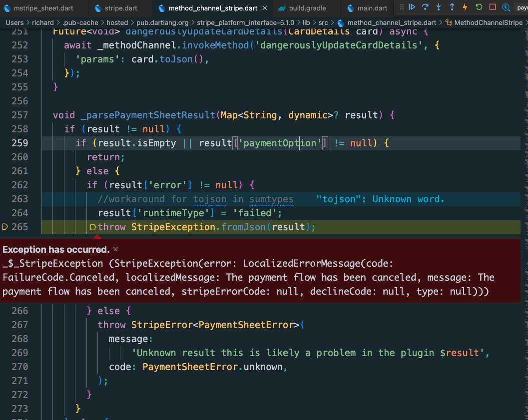Click the Step Over debug icon
Screen dimensions: 528x420
coord(425,7)
